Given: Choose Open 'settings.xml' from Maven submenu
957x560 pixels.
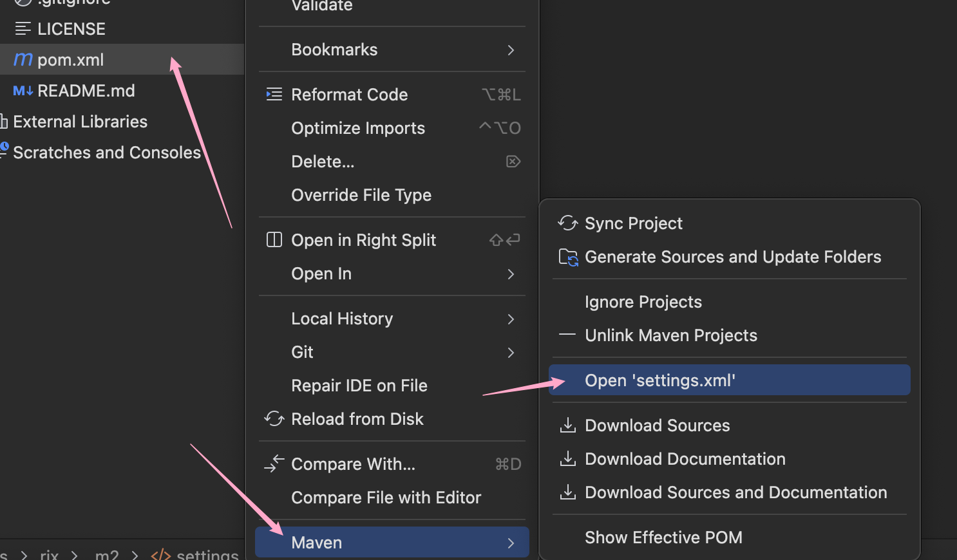Looking at the screenshot, I should [730, 380].
